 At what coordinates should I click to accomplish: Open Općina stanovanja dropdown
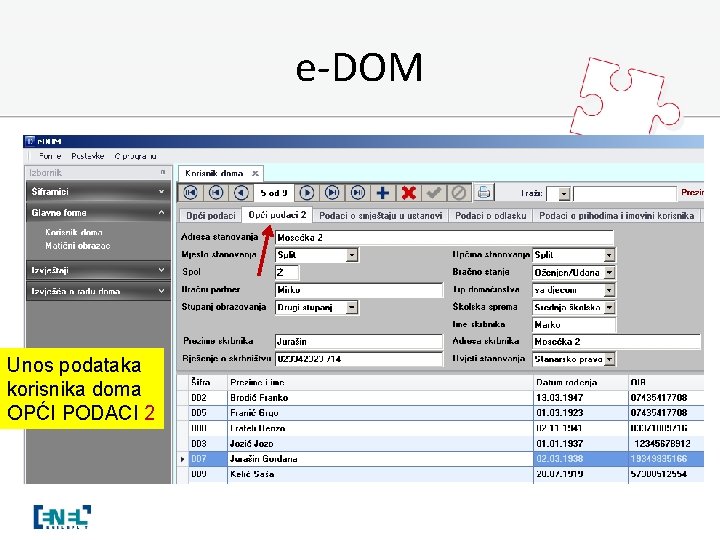point(609,255)
